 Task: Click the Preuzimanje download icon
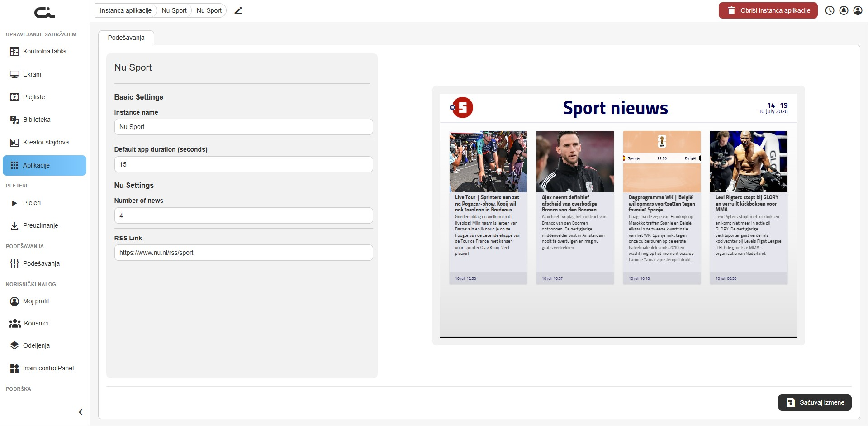(14, 225)
